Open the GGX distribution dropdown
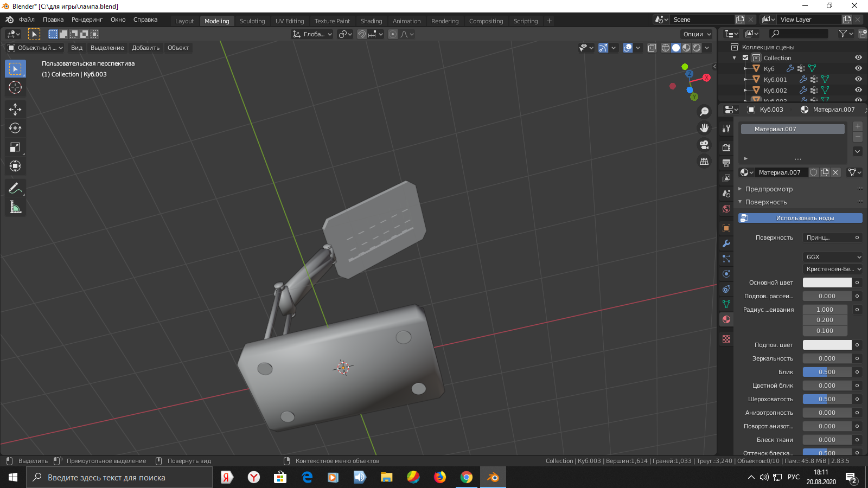Image resolution: width=868 pixels, height=488 pixels. click(x=833, y=257)
